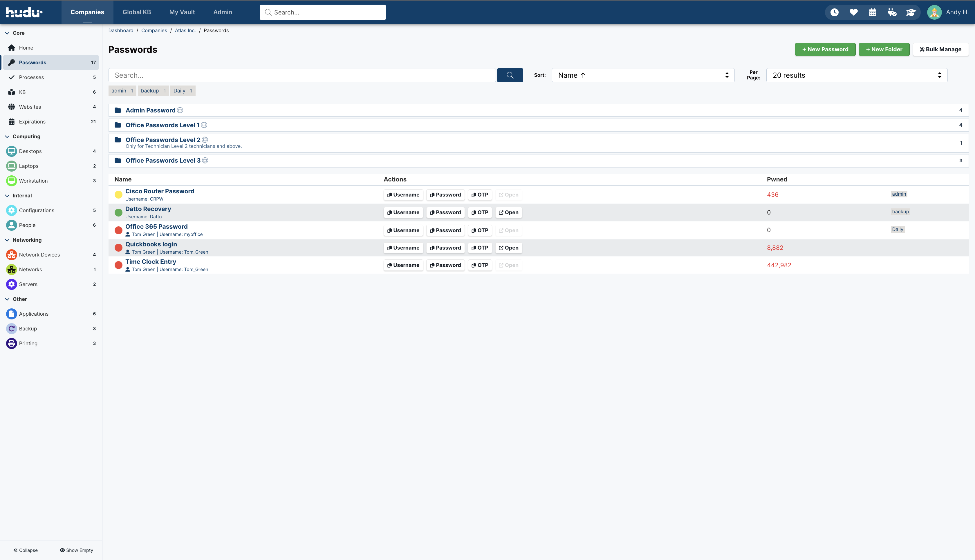The width and height of the screenshot is (975, 560).
Task: Click the clock icon in top bar
Action: coord(834,12)
